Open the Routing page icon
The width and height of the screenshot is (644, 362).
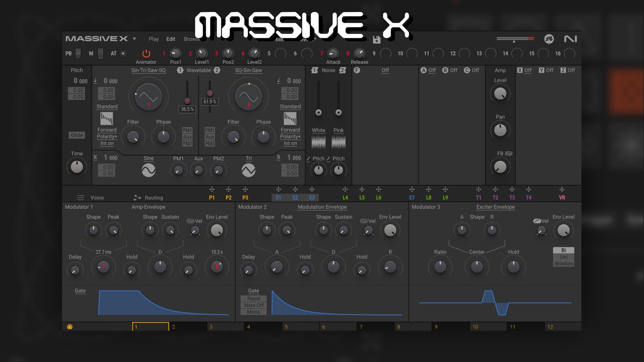tap(137, 198)
